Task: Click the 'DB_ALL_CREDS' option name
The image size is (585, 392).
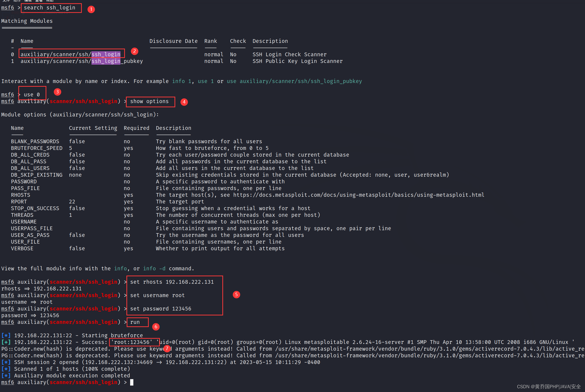Action: (x=30, y=155)
